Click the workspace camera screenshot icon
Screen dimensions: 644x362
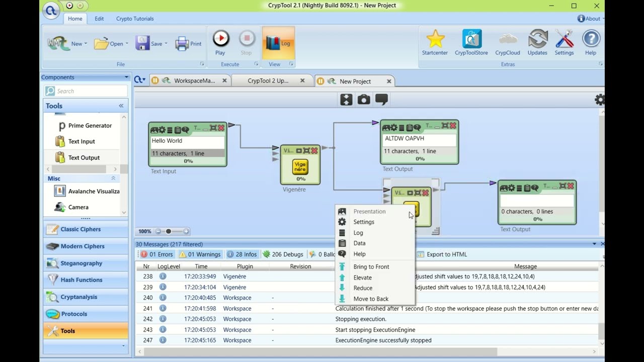(364, 100)
